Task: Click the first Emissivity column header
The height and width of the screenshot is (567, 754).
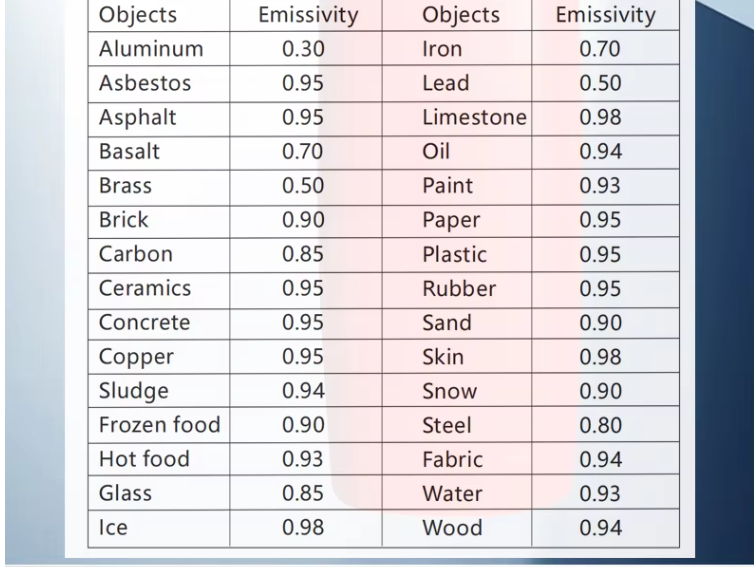Action: click(308, 14)
